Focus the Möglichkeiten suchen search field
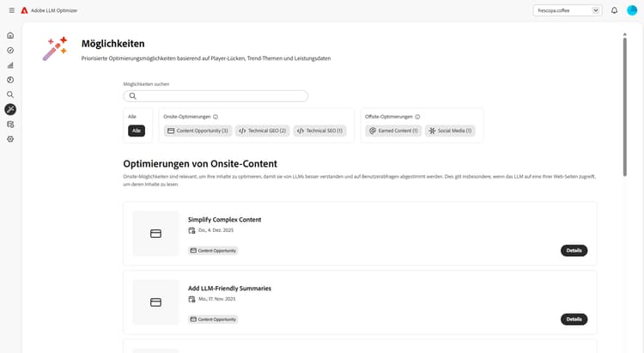 tap(216, 95)
